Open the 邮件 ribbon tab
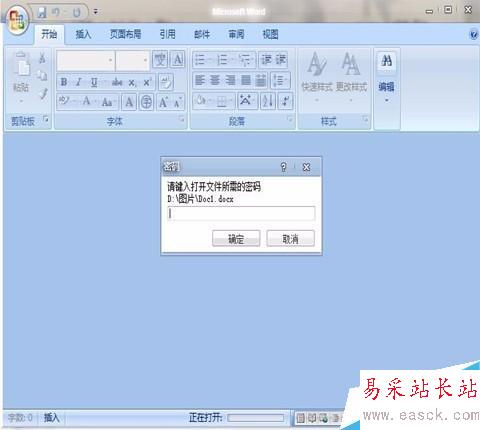Image resolution: width=480 pixels, height=430 pixels. pos(202,34)
